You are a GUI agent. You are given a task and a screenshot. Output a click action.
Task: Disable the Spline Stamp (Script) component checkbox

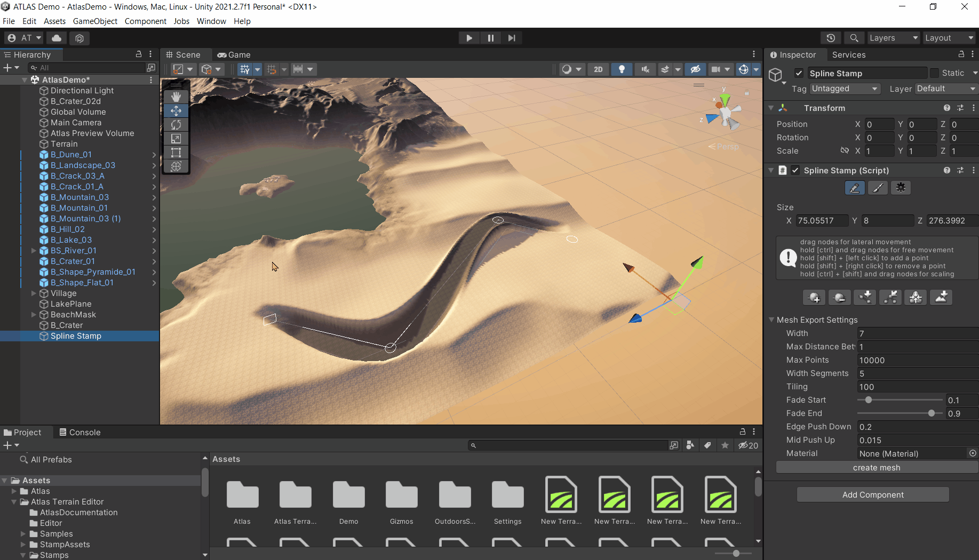click(795, 170)
